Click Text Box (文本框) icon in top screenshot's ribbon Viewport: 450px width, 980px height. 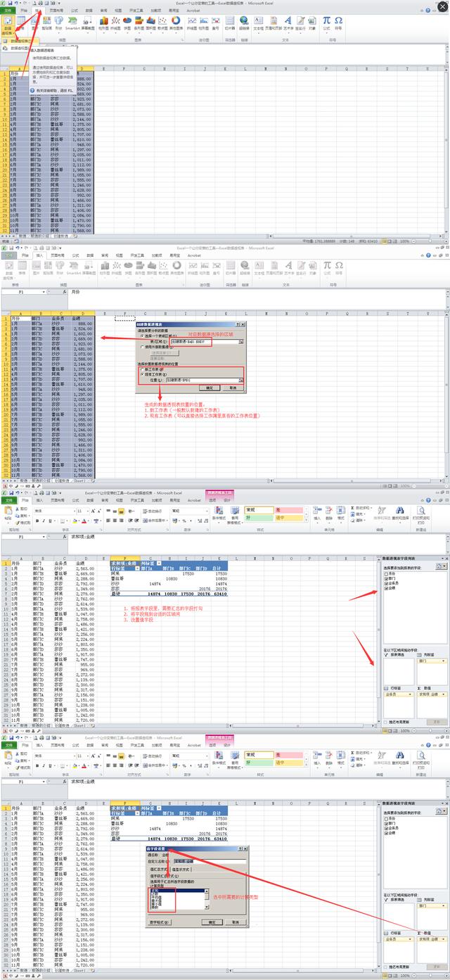258,23
